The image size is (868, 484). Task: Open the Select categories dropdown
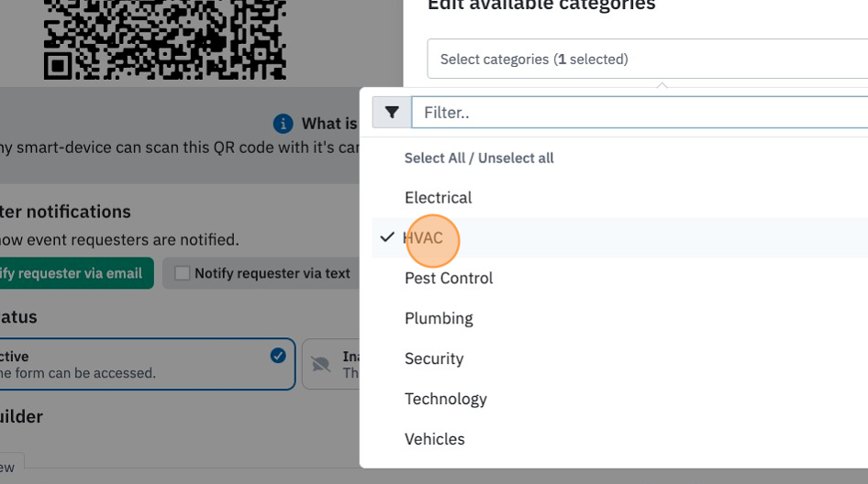(648, 59)
